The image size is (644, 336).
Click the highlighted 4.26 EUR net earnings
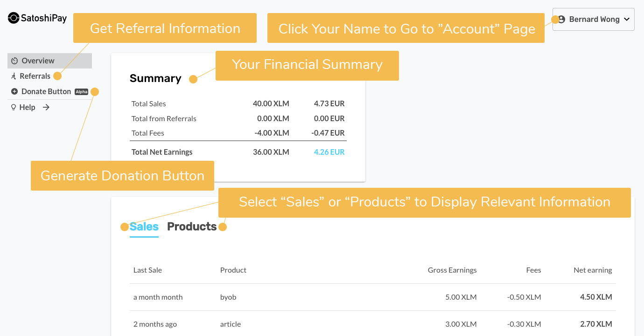pyautogui.click(x=329, y=152)
